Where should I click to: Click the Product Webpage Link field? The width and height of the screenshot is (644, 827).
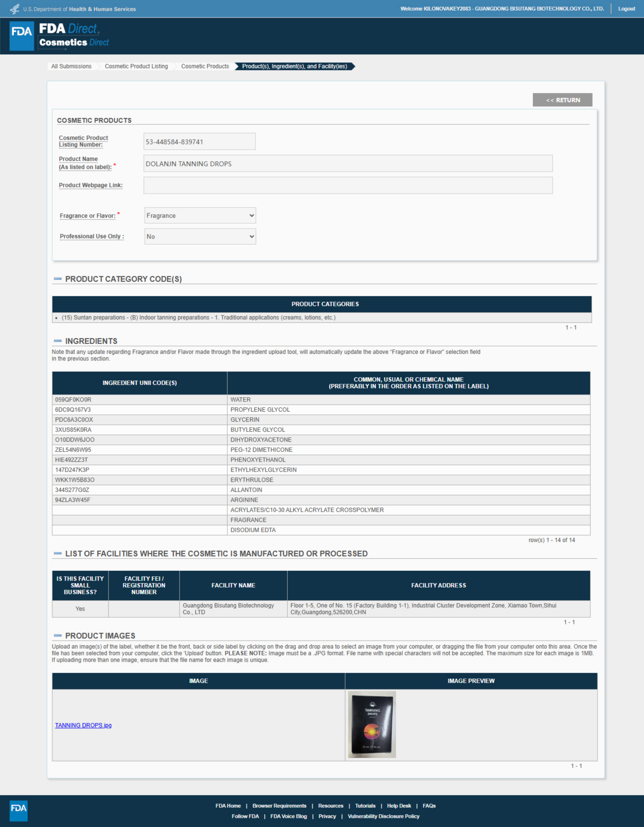pos(348,185)
